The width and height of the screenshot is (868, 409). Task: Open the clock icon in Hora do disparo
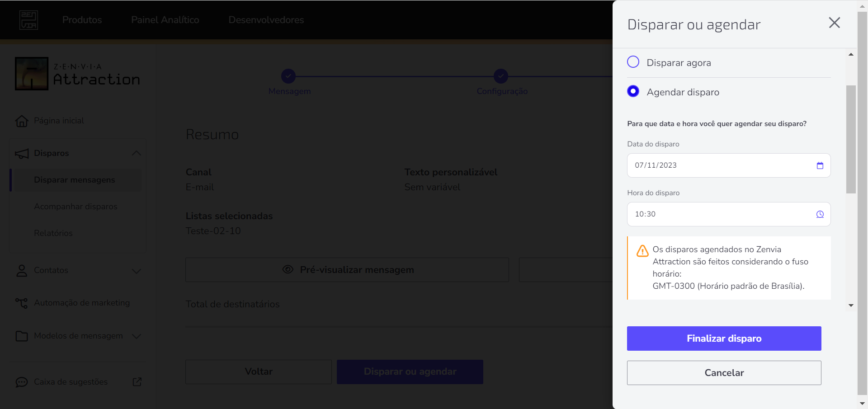pos(820,214)
